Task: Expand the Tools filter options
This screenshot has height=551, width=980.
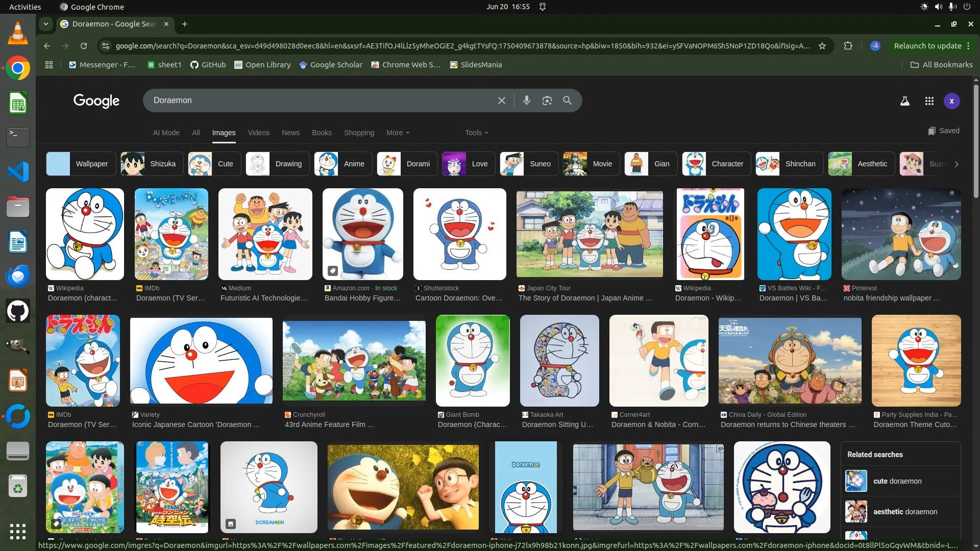Action: pyautogui.click(x=476, y=133)
